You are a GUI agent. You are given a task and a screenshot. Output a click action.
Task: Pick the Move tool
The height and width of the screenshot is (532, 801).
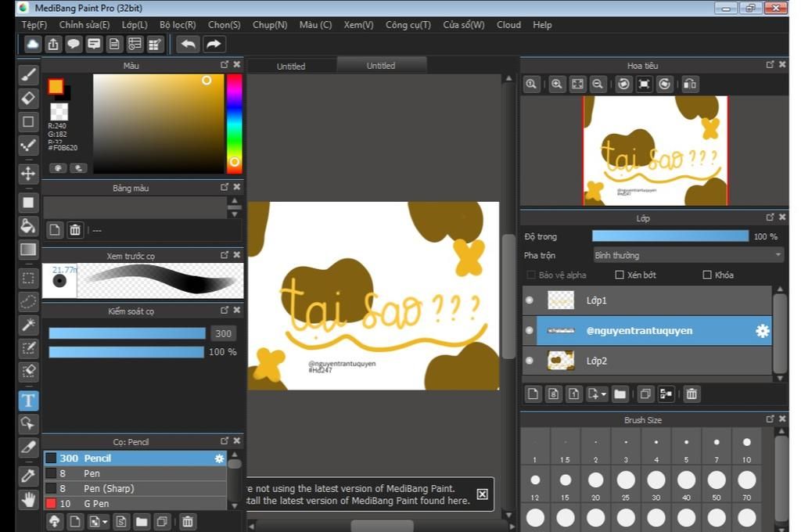coord(29,174)
